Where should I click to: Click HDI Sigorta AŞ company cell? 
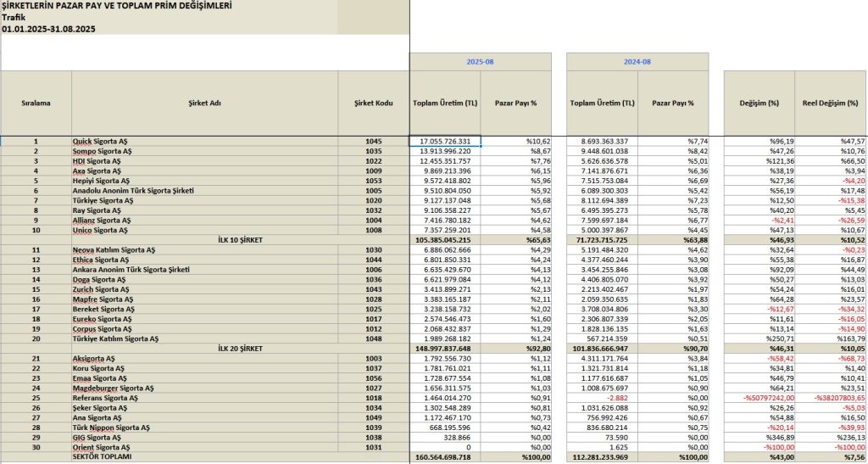click(205, 161)
